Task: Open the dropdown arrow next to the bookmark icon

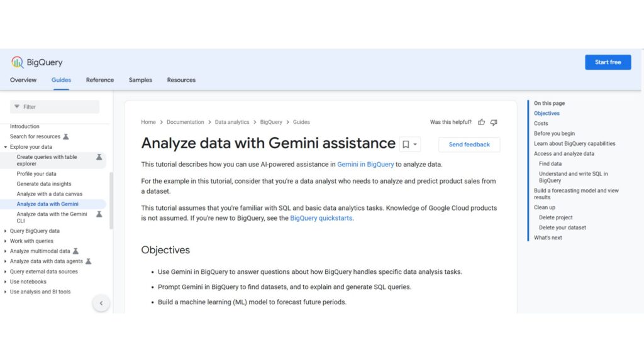Action: (x=416, y=145)
